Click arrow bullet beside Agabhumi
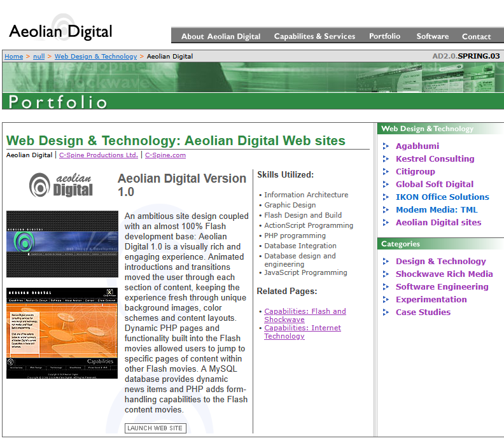The height and width of the screenshot is (443, 504). click(386, 146)
